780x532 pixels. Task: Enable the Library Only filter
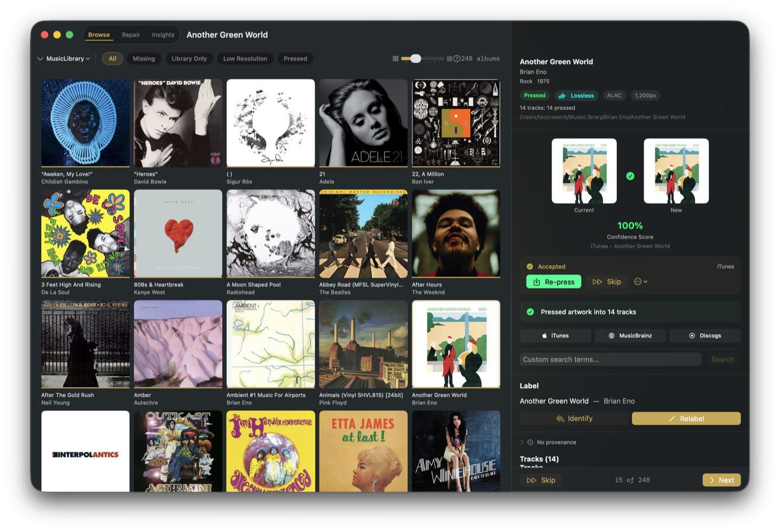[189, 59]
